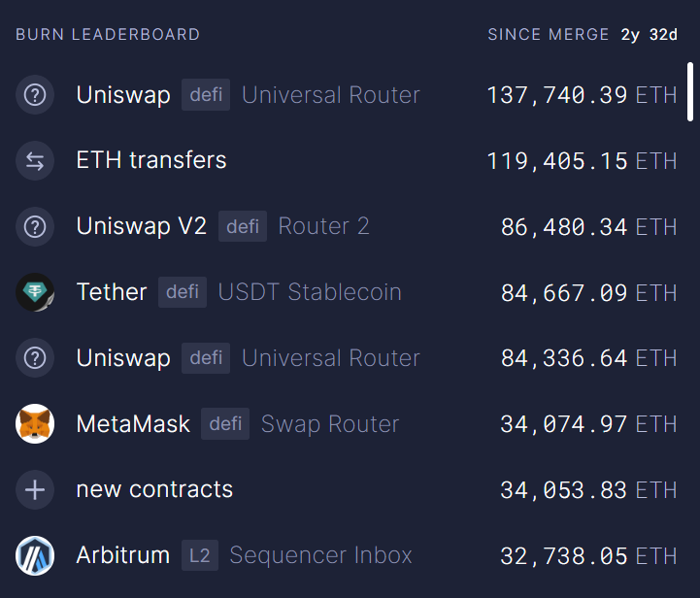Click the Tether logo icon

point(35,292)
